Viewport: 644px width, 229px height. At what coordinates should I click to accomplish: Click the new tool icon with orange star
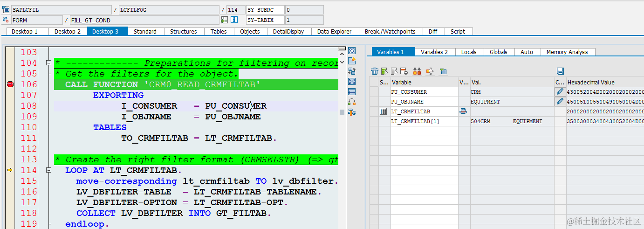tap(352, 61)
